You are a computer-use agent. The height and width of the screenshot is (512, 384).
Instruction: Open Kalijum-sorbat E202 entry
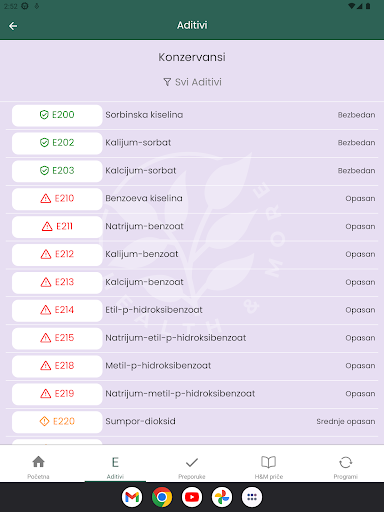(x=192, y=143)
